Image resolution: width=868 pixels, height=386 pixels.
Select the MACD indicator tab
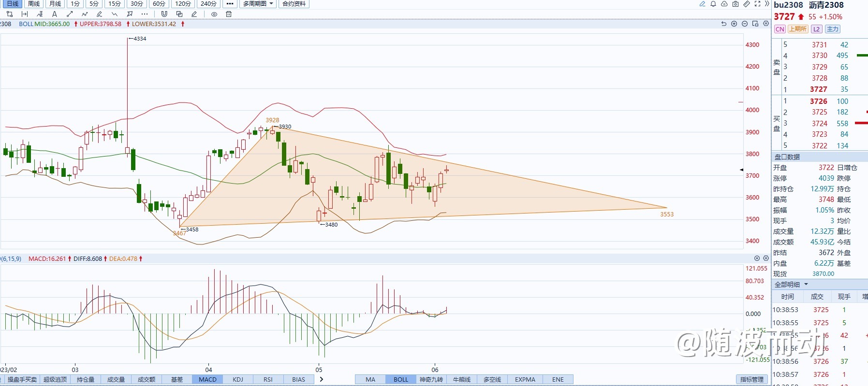(x=207, y=380)
